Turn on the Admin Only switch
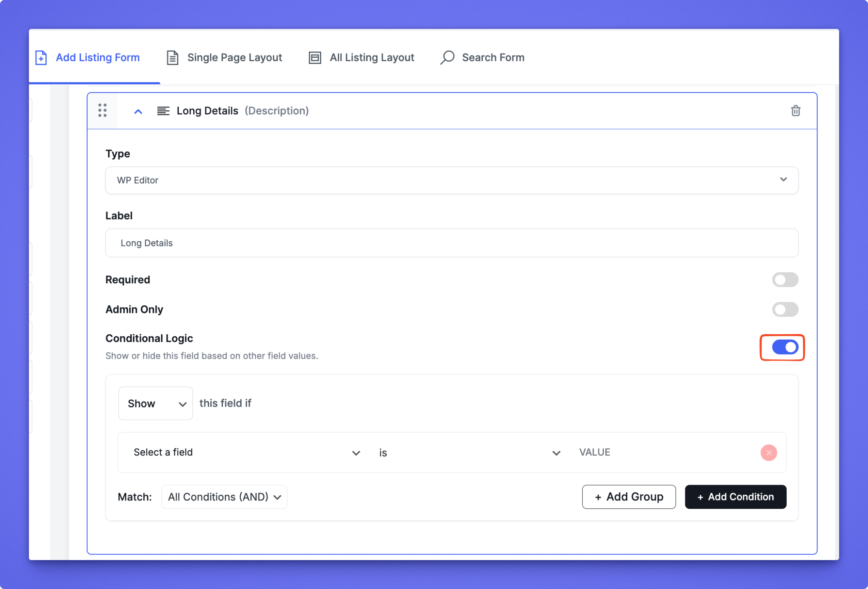Image resolution: width=868 pixels, height=589 pixels. (785, 310)
